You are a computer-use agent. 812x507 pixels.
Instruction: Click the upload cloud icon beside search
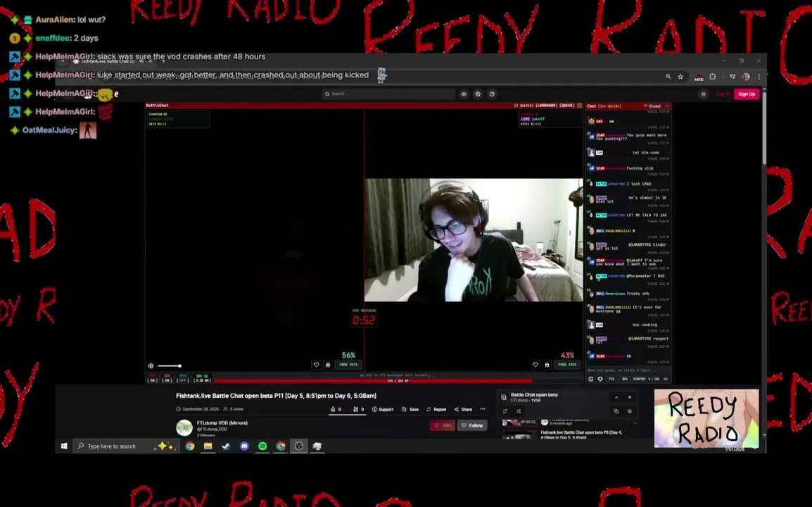(464, 94)
